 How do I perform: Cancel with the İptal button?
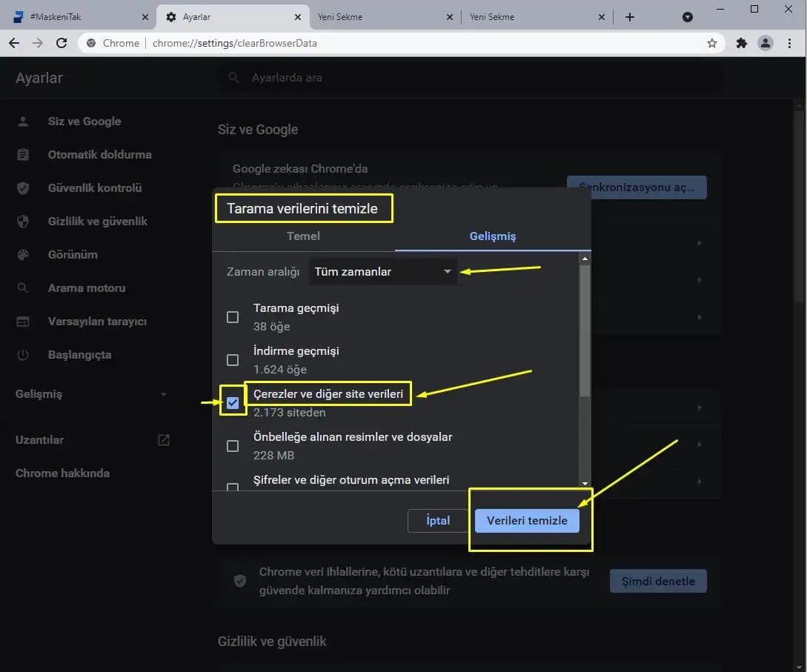pos(438,520)
